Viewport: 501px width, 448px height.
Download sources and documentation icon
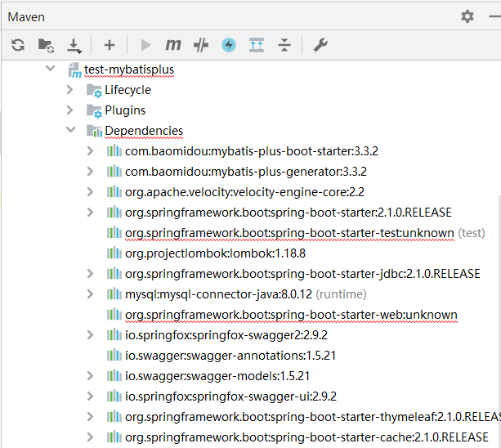74,46
